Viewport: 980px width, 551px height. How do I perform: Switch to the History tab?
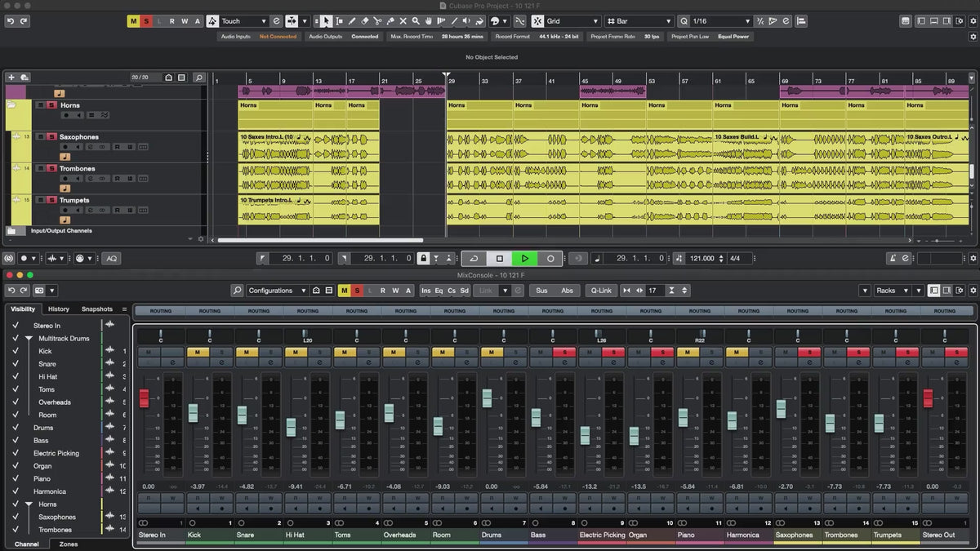[x=58, y=309]
